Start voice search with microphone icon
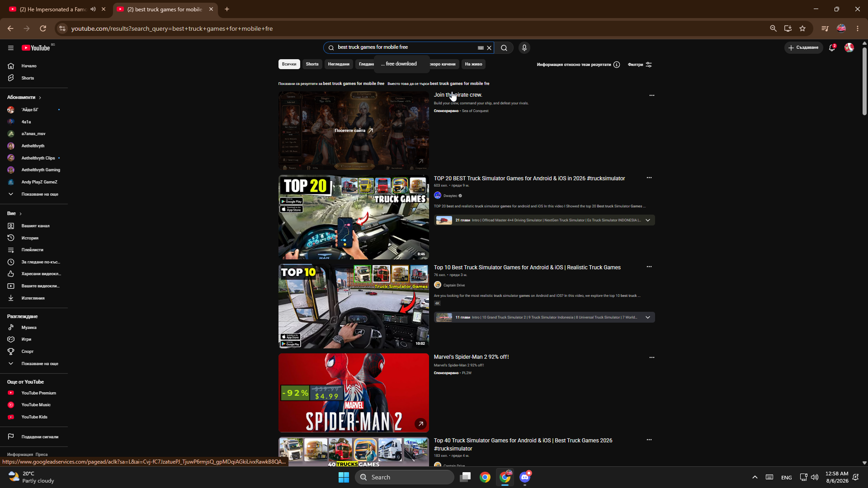 tap(524, 48)
